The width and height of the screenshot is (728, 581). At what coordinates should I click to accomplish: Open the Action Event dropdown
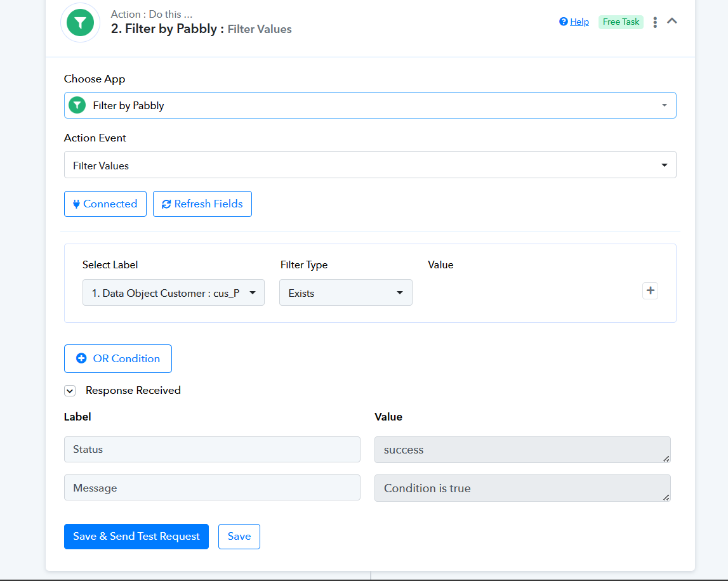[370, 165]
